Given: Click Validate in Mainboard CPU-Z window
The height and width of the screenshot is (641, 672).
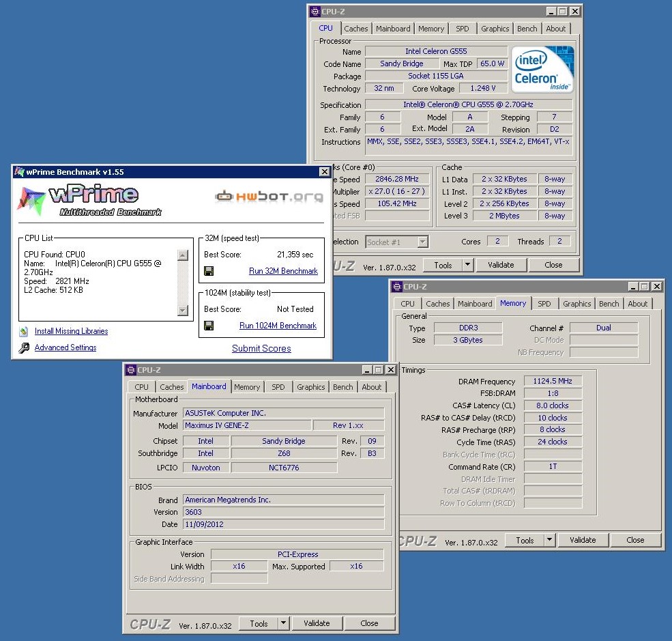Looking at the screenshot, I should [x=317, y=623].
